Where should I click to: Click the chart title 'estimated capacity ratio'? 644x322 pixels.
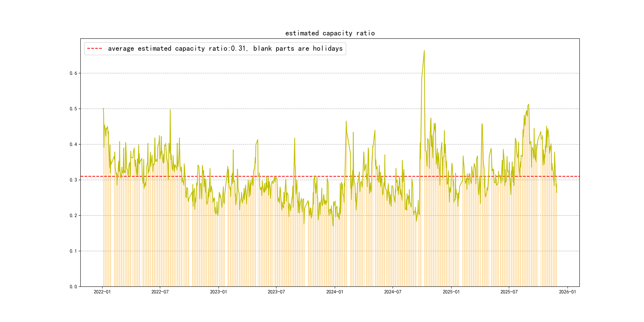(x=330, y=33)
